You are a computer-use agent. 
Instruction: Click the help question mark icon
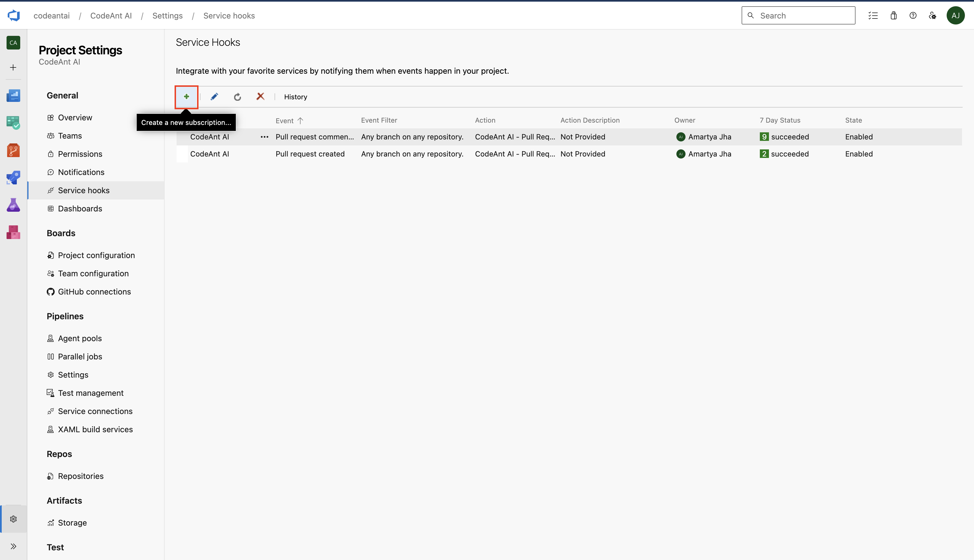pos(913,15)
